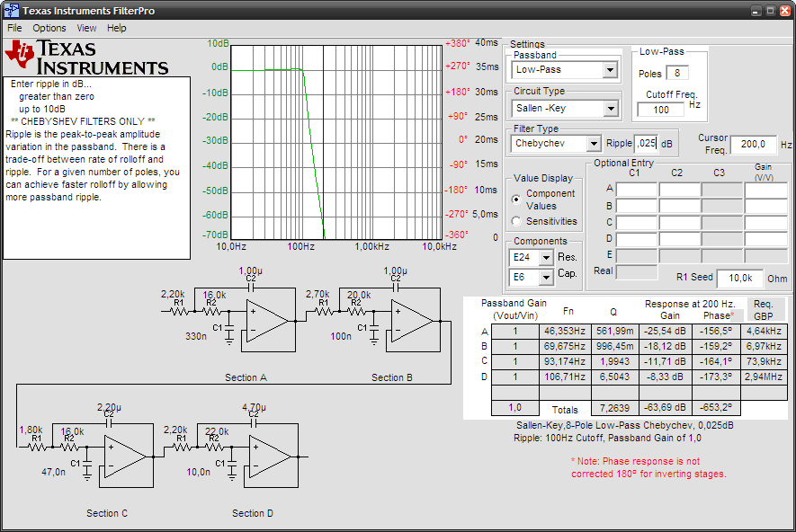This screenshot has height=532, width=796.
Task: Click the Fn value 69,675Hz
Action: [x=565, y=346]
